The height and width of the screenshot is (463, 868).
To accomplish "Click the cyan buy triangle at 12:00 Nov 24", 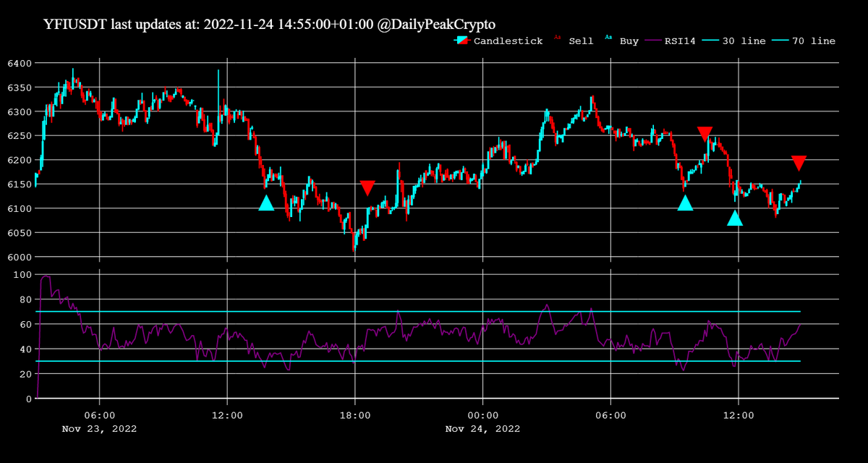I will point(735,218).
